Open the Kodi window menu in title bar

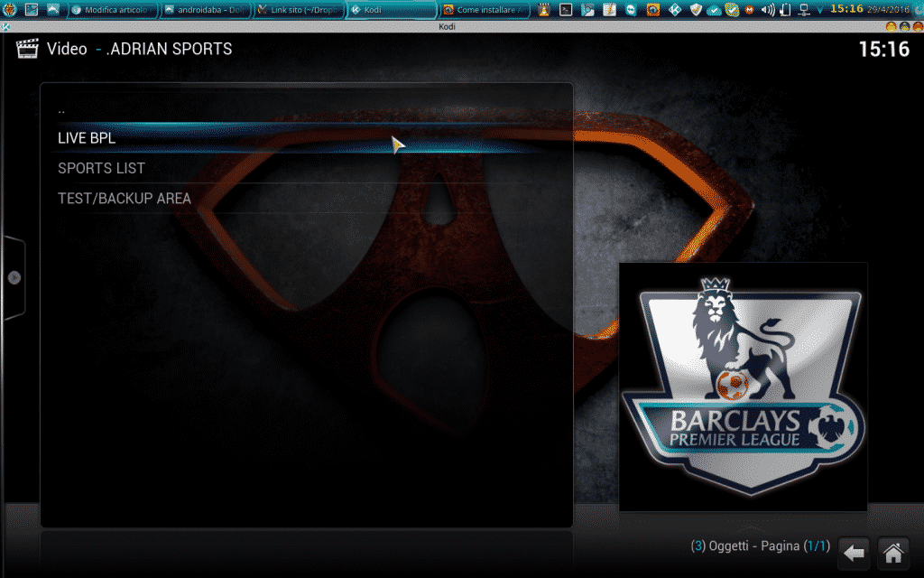6,26
